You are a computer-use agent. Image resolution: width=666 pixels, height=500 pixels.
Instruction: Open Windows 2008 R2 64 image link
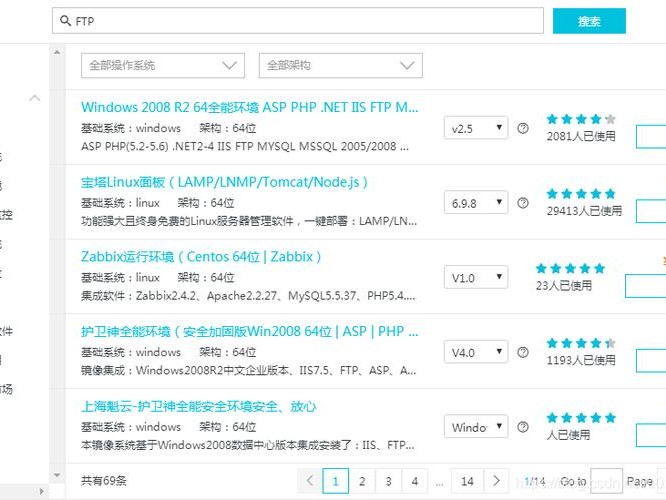[250, 107]
